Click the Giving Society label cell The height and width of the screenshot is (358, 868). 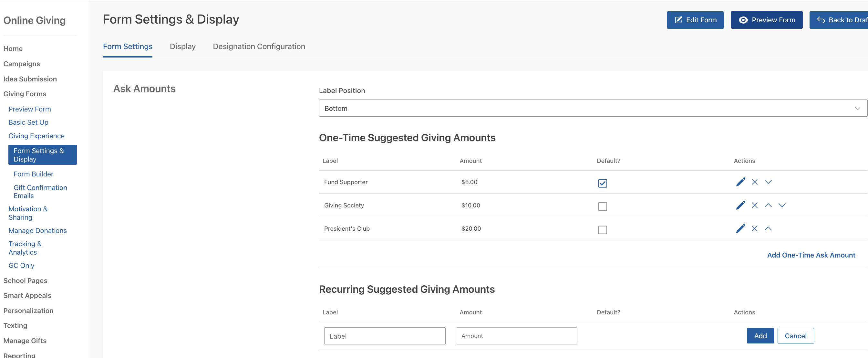tap(344, 205)
